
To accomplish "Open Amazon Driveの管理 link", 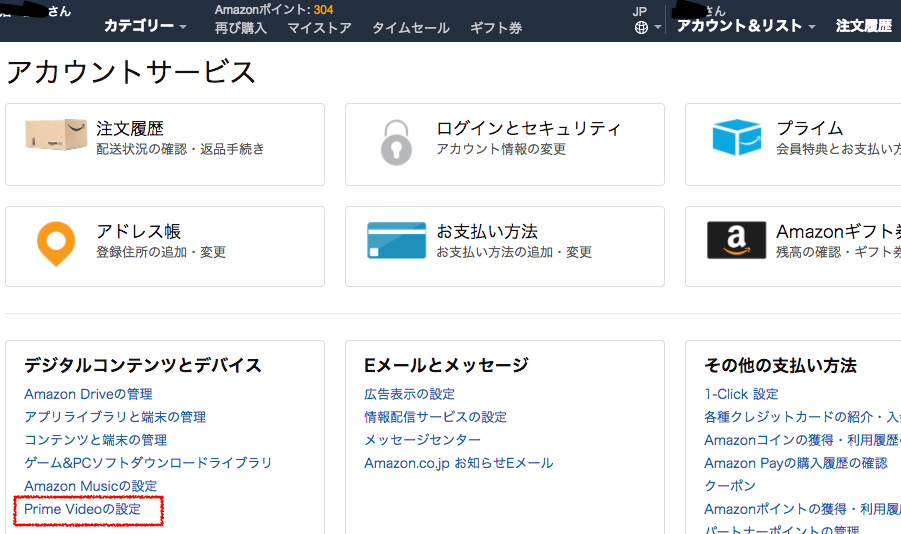I will point(88,394).
